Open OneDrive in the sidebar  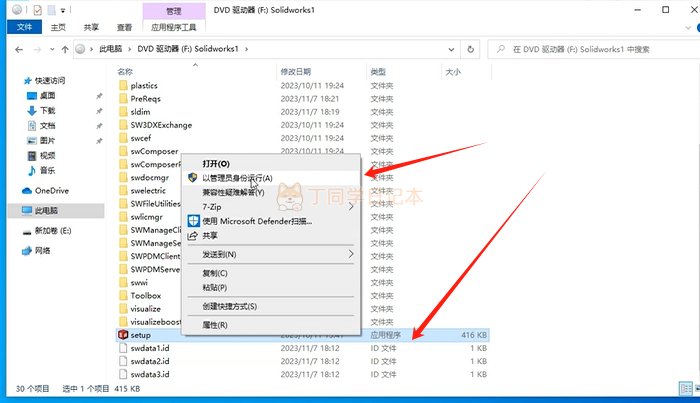point(52,191)
